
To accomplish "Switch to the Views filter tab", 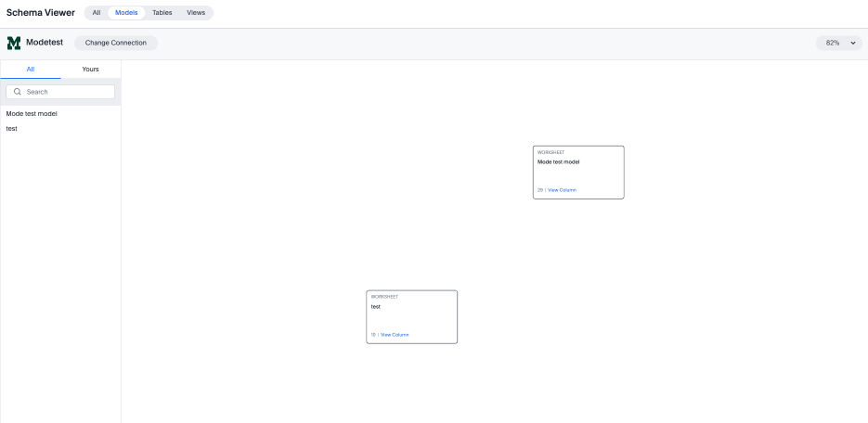I will (x=196, y=13).
